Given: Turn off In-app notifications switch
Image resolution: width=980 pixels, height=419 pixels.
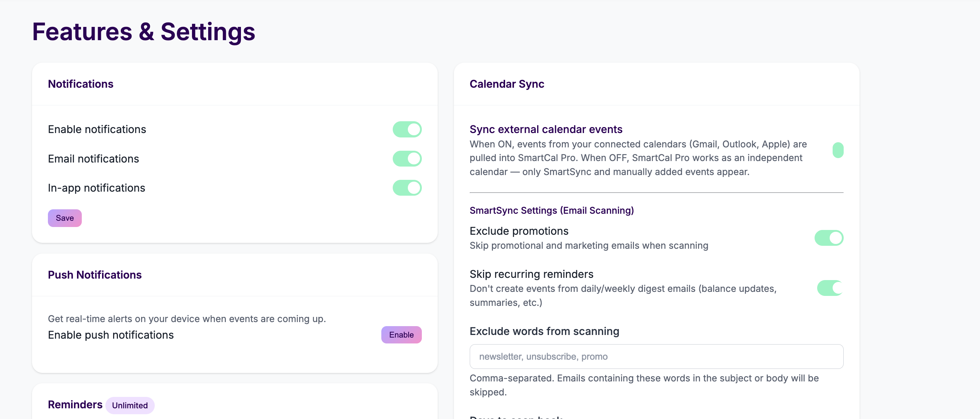Looking at the screenshot, I should [407, 188].
